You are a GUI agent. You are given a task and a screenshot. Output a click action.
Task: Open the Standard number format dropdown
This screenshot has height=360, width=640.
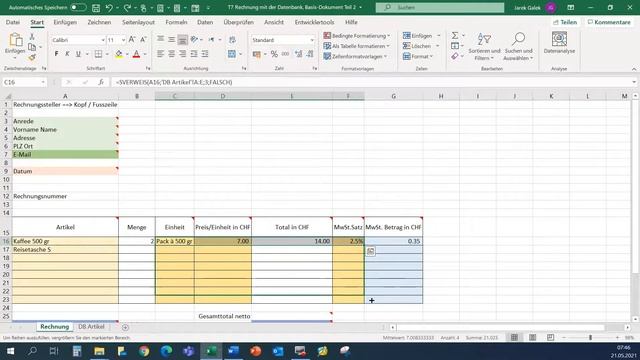tap(312, 40)
